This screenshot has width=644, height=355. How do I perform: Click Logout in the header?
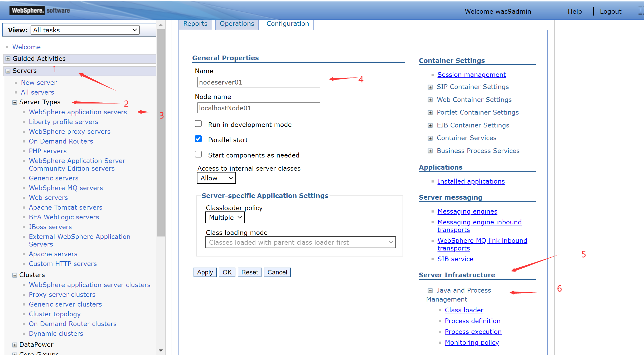click(611, 12)
